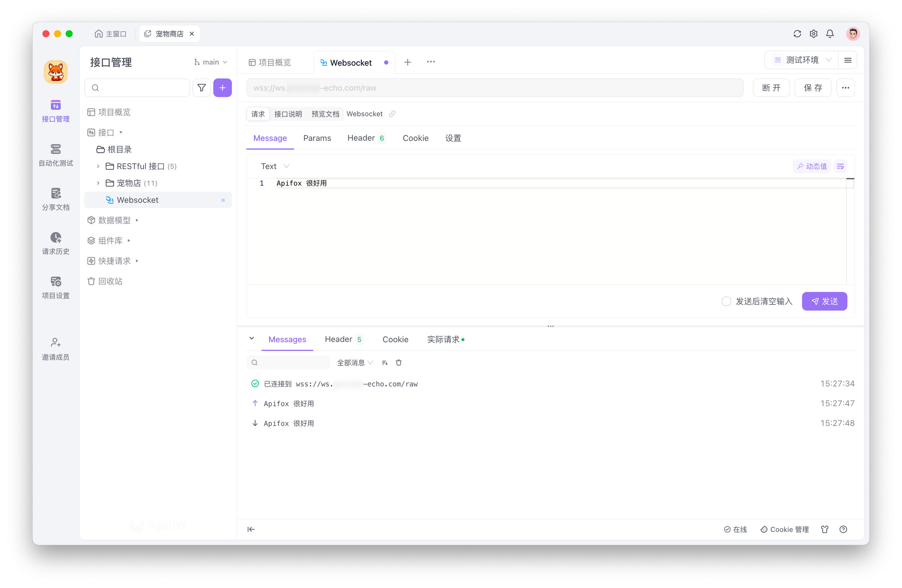Open the Text message type dropdown
This screenshot has height=588, width=902.
(x=274, y=166)
